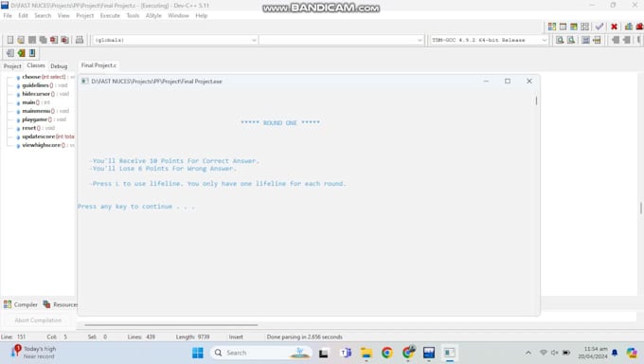Screen dimensions: 644x364
Task: Open the AStyle menu
Action: click(153, 15)
